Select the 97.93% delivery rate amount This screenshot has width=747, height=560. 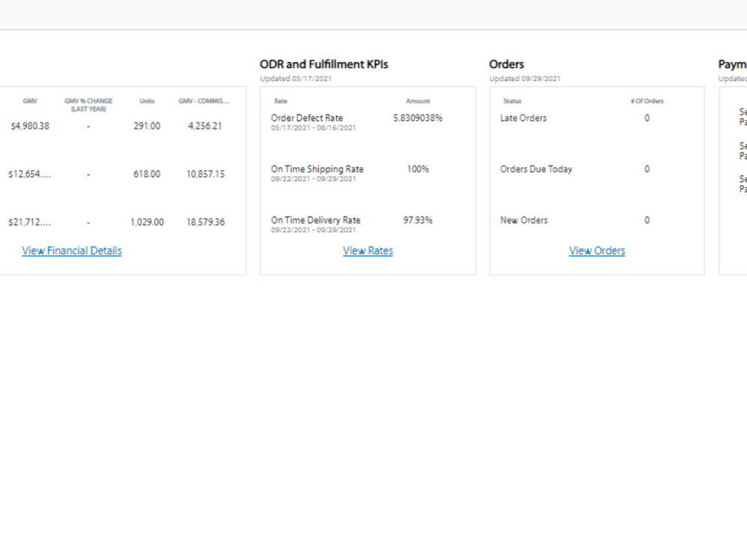[418, 220]
